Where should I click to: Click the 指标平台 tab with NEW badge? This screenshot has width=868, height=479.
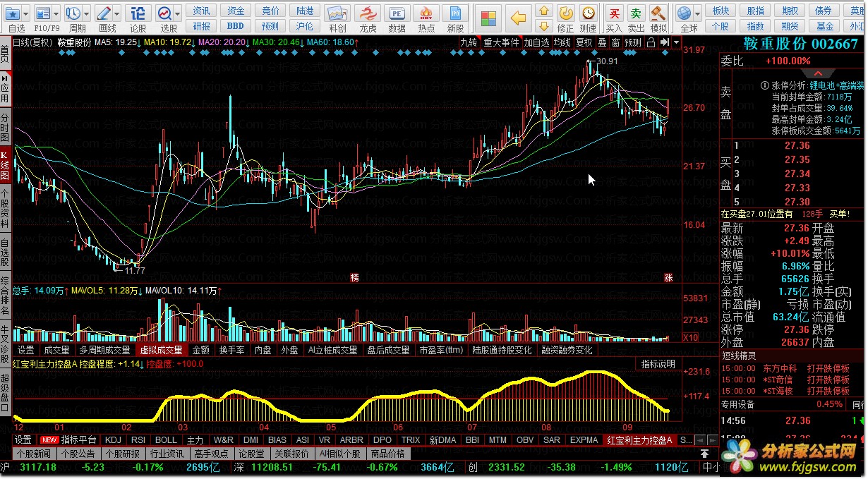pos(70,439)
